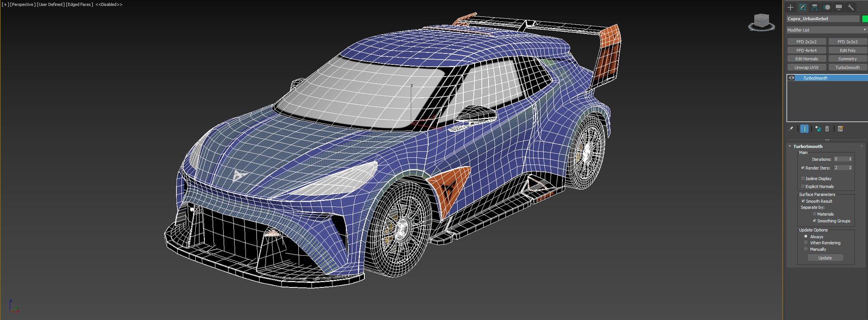Toggle TurboSmooth modifier eye visibility
Viewport: 868px width, 320px height.
(792, 78)
